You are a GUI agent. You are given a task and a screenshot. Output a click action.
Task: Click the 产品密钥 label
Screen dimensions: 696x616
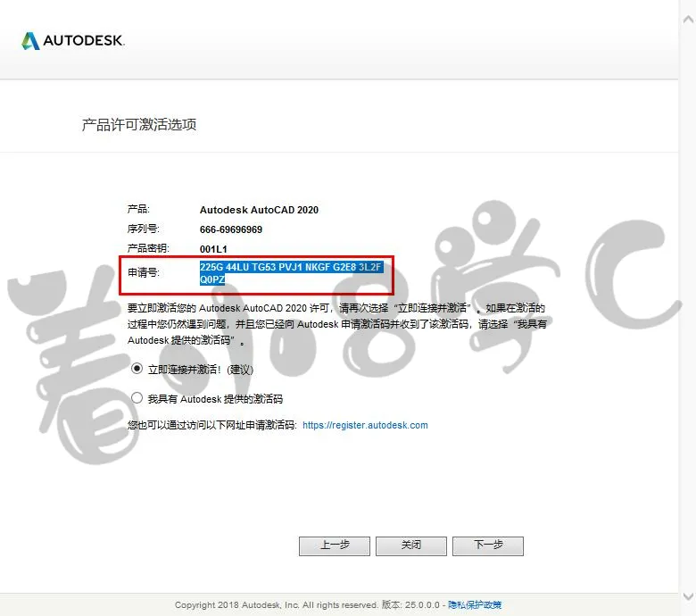pyautogui.click(x=148, y=248)
